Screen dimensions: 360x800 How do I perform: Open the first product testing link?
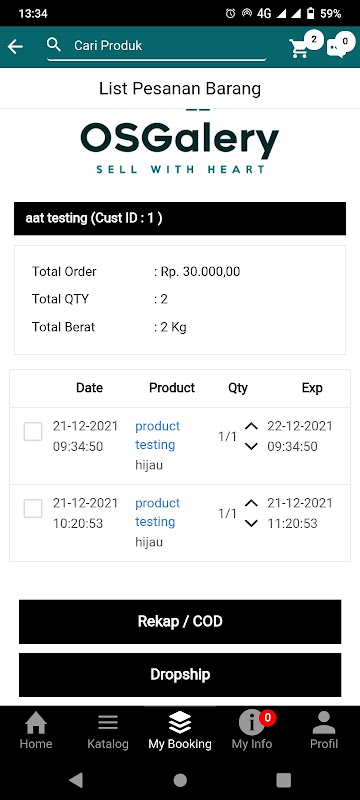pos(158,435)
